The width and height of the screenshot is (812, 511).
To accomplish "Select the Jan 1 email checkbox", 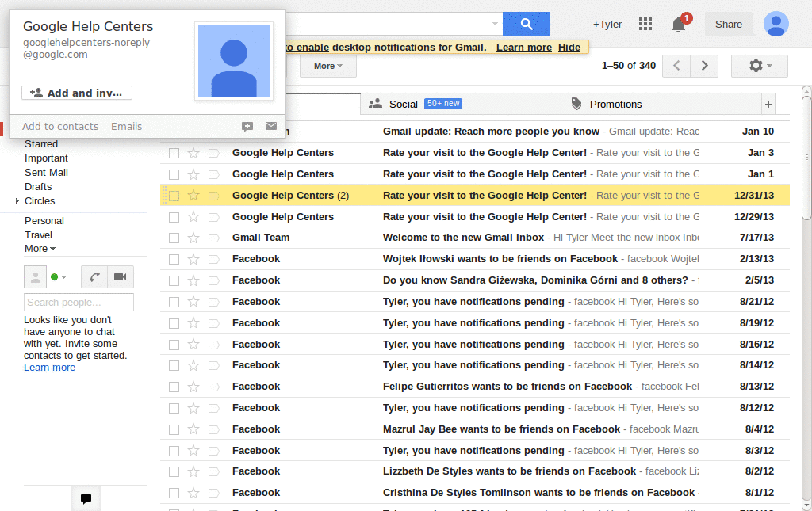I will [174, 174].
